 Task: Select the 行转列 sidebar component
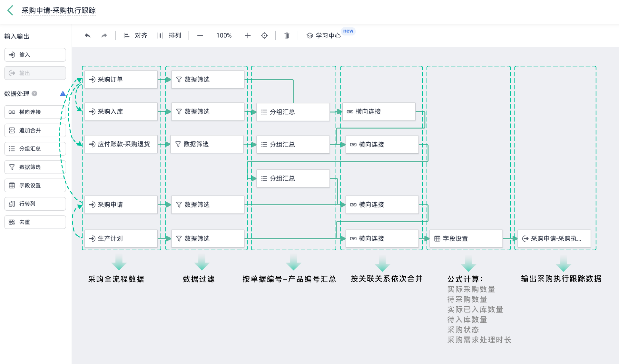35,204
